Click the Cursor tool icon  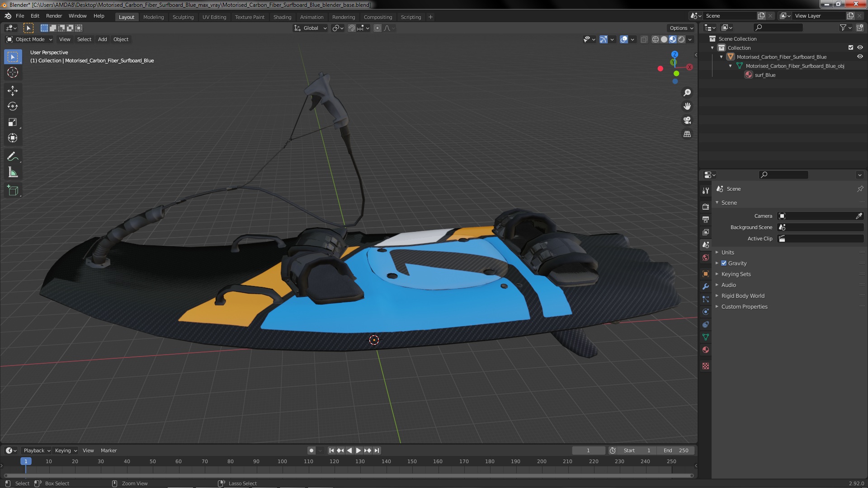click(13, 72)
